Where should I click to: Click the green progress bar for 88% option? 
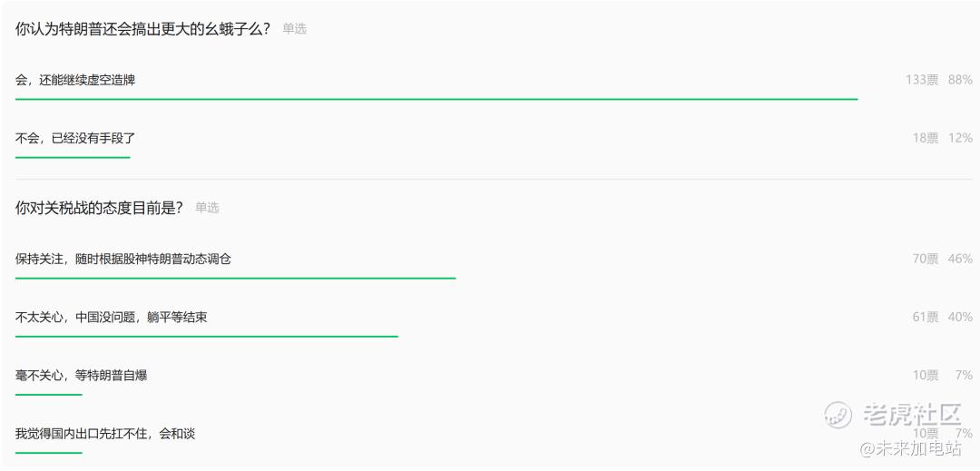[436, 99]
